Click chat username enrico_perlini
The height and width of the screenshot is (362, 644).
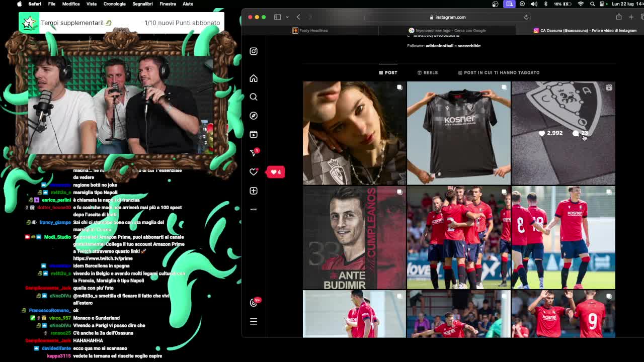[56, 200]
